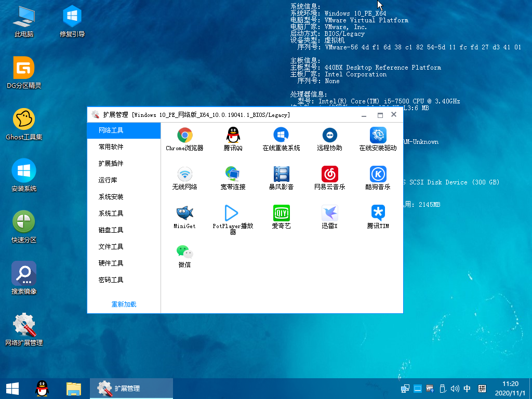
Task: Click QQ penguin in taskbar
Action: tap(42, 389)
